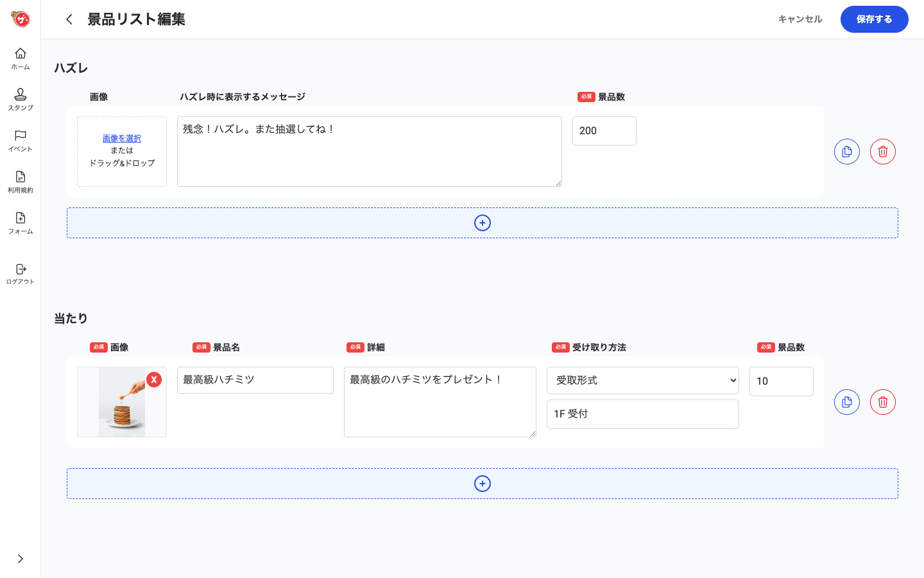The width and height of the screenshot is (924, 578).
Task: Delete the 最高級ハチミツ prize row
Action: [x=882, y=402]
